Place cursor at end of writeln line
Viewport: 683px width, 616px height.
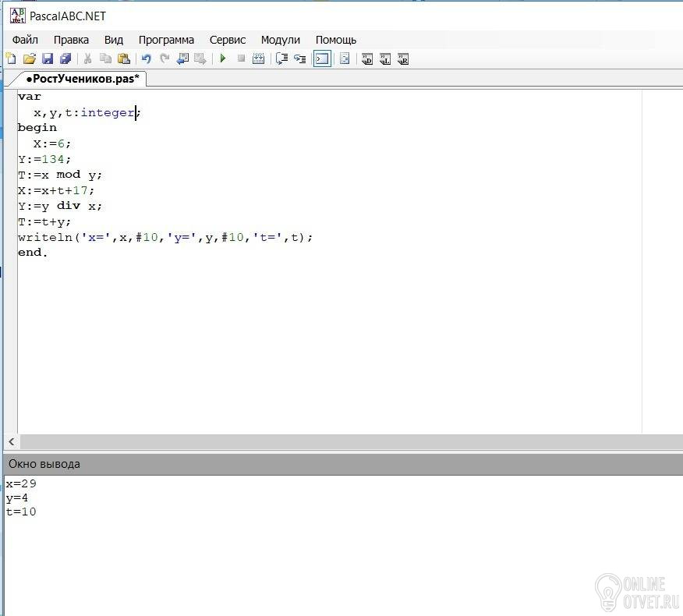[x=313, y=237]
